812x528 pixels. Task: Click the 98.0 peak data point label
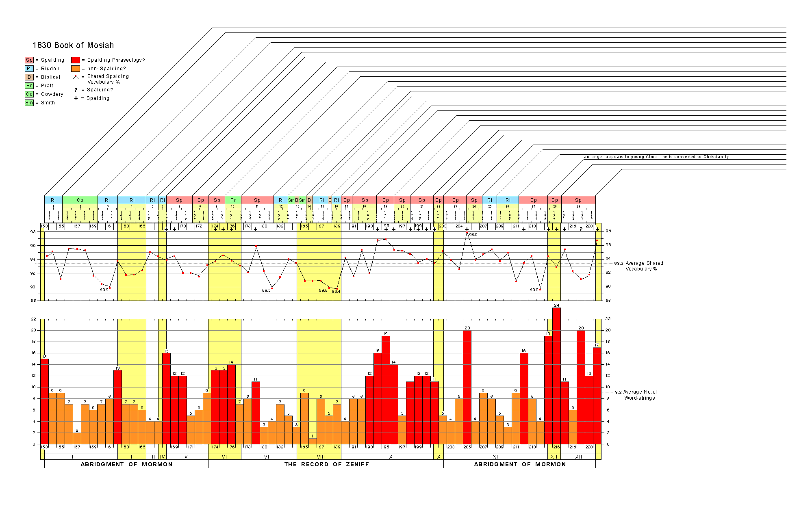[473, 235]
